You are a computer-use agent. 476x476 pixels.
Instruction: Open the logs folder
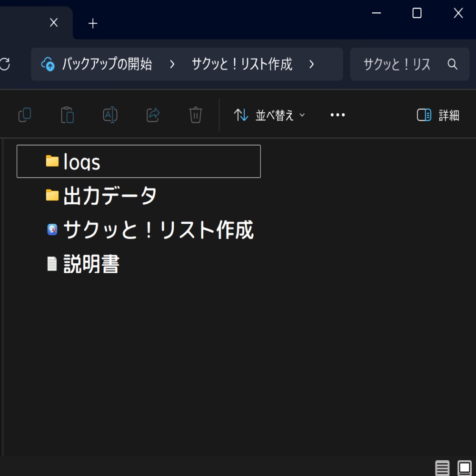click(x=82, y=161)
